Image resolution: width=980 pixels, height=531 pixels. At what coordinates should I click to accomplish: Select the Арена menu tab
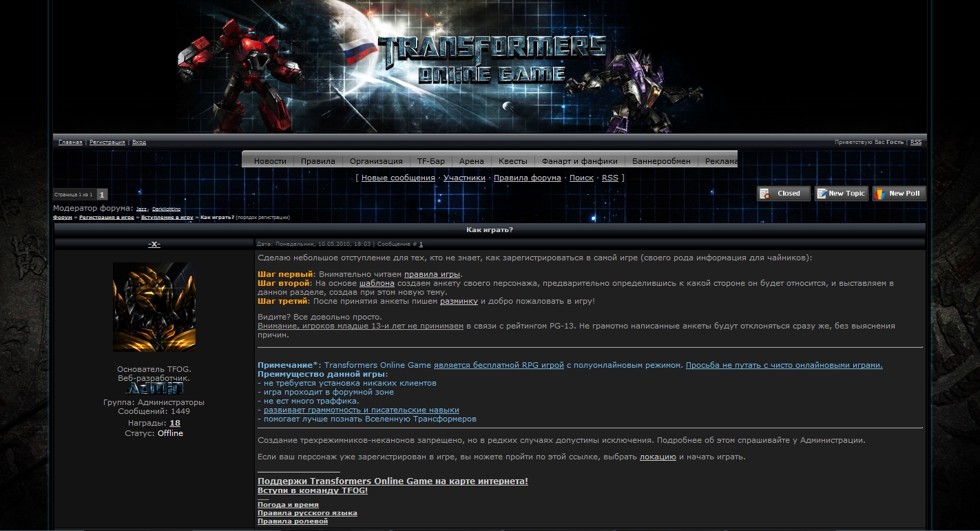pyautogui.click(x=472, y=161)
